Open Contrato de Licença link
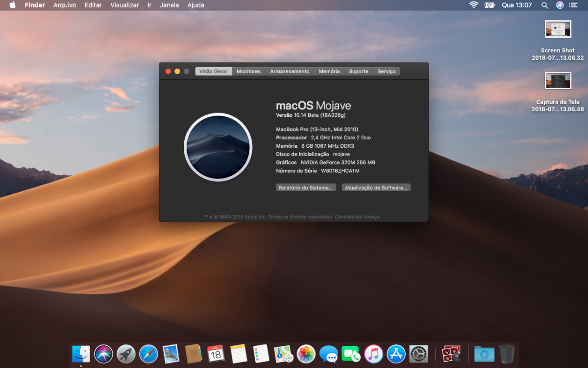This screenshot has height=368, width=588. click(x=357, y=217)
